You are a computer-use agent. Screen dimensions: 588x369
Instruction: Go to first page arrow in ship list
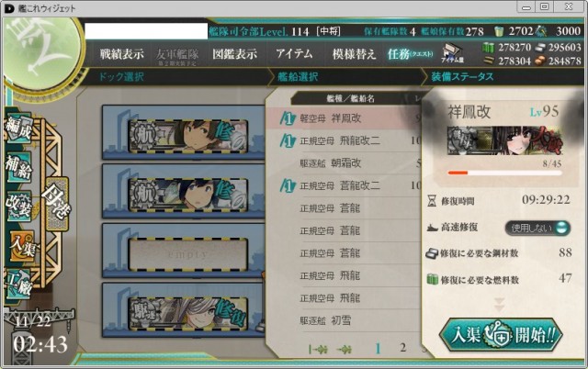click(318, 349)
